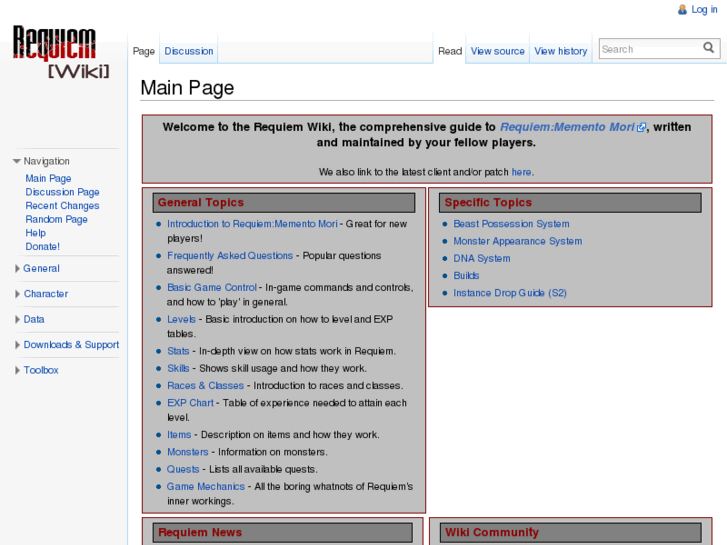
Task: Open Monster Appearance System page
Action: [517, 241]
